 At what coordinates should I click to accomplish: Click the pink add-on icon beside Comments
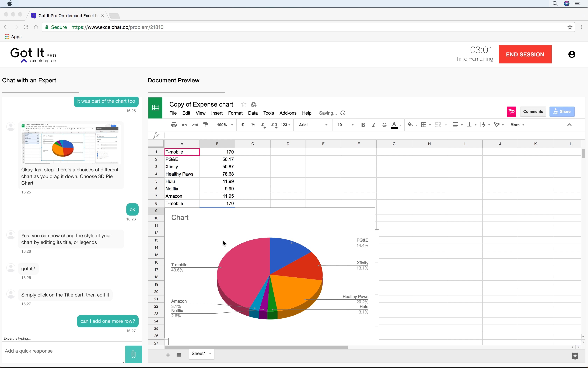tap(511, 112)
